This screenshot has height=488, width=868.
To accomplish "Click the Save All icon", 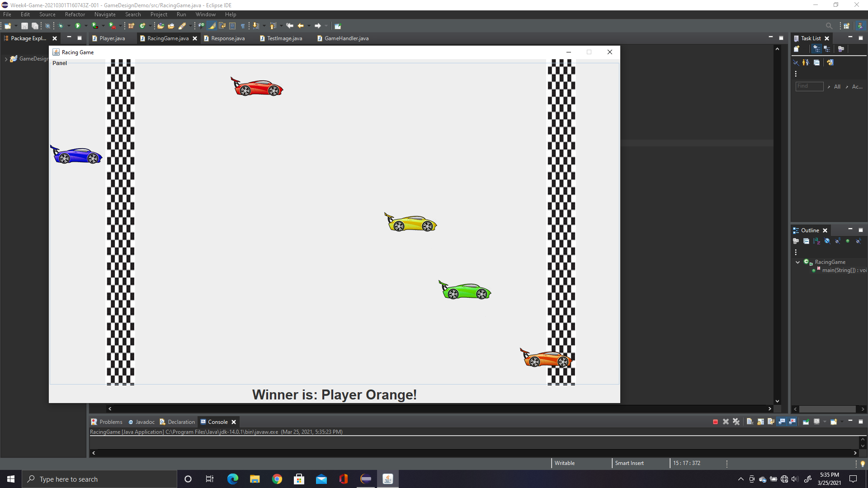I will [x=35, y=26].
